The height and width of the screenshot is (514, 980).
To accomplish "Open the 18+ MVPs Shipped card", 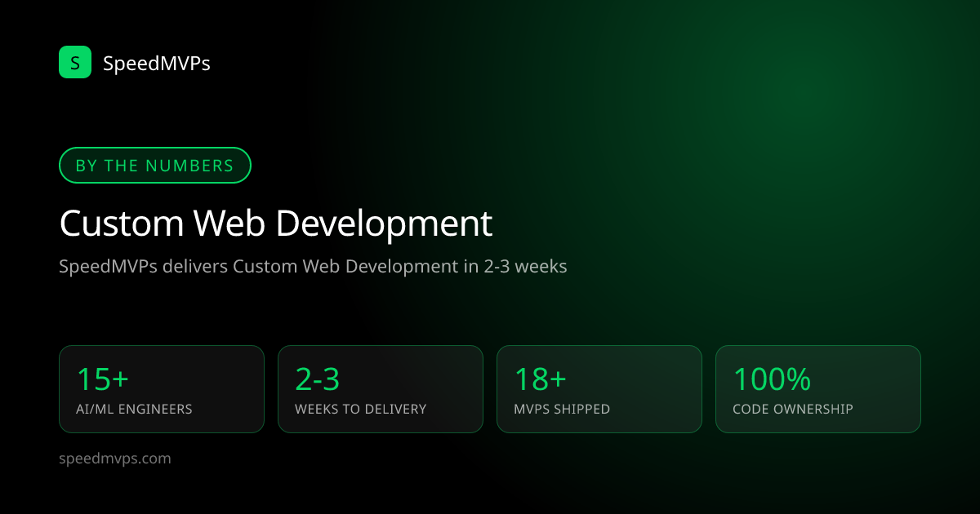I will click(599, 389).
